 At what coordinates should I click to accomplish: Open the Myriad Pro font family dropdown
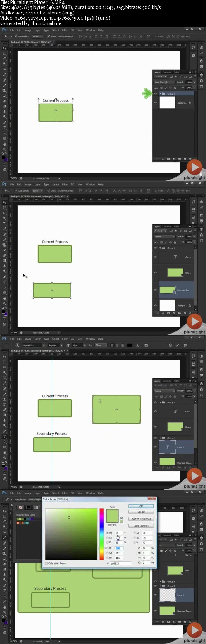pyautogui.click(x=34, y=345)
